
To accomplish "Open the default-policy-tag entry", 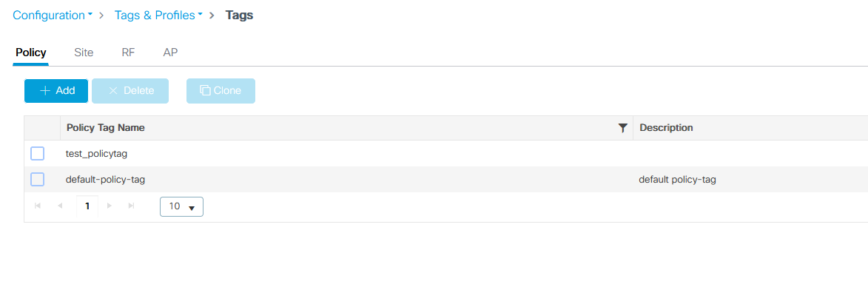I will pos(105,180).
